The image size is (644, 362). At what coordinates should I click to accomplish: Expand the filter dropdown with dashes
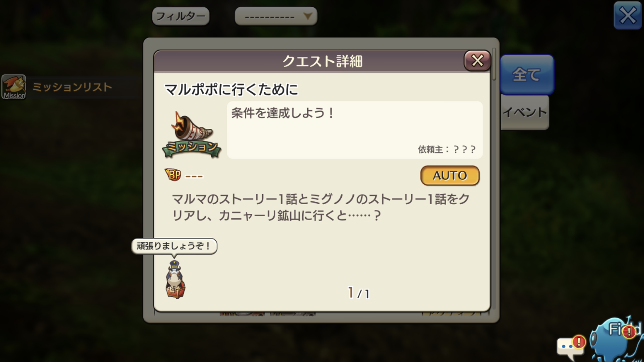click(x=276, y=16)
